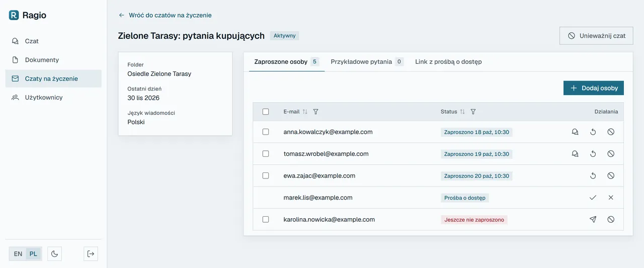Switch to the Przykładowe pytania tab
This screenshot has height=268, width=644.
pos(367,62)
